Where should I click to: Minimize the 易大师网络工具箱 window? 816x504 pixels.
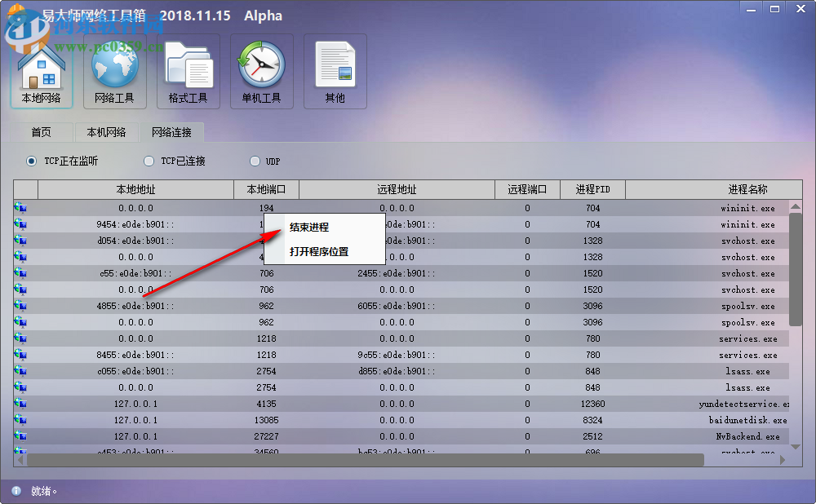751,9
